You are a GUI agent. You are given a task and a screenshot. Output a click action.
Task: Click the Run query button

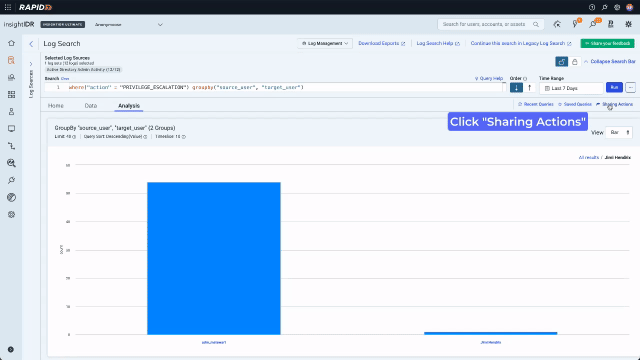pyautogui.click(x=614, y=87)
